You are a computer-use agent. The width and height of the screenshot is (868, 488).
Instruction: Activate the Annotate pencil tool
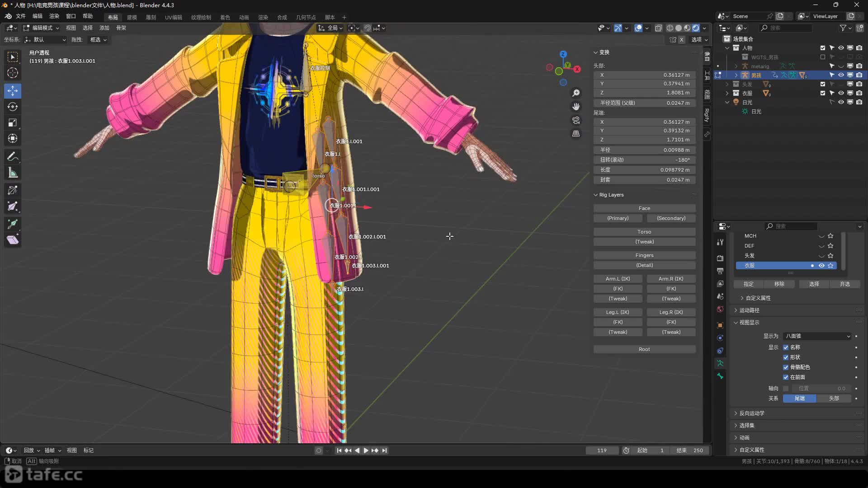point(13,157)
